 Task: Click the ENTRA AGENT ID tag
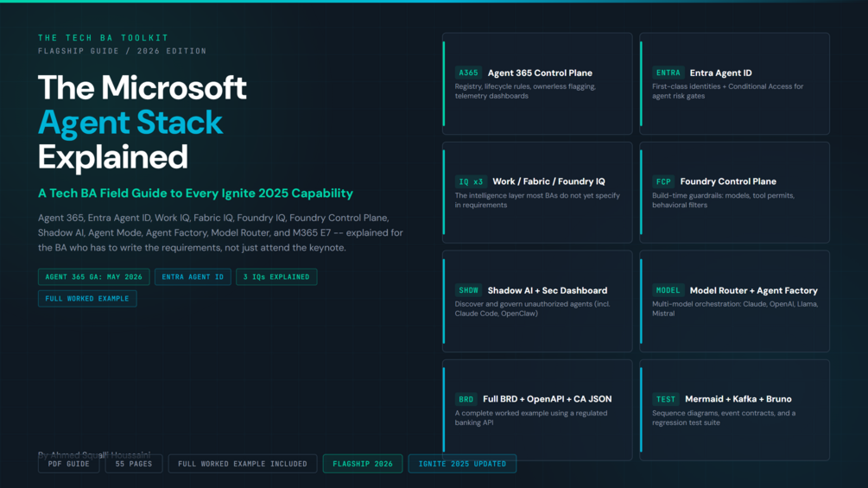pyautogui.click(x=193, y=276)
